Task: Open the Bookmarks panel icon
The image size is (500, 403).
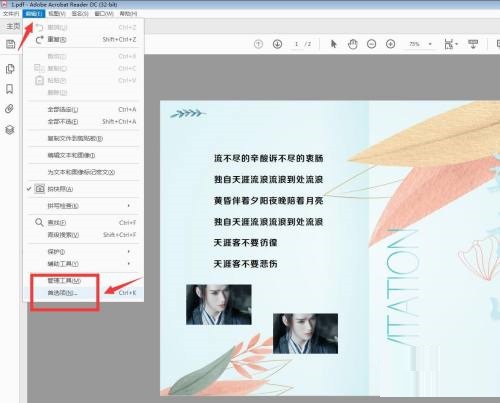Action: click(x=10, y=89)
